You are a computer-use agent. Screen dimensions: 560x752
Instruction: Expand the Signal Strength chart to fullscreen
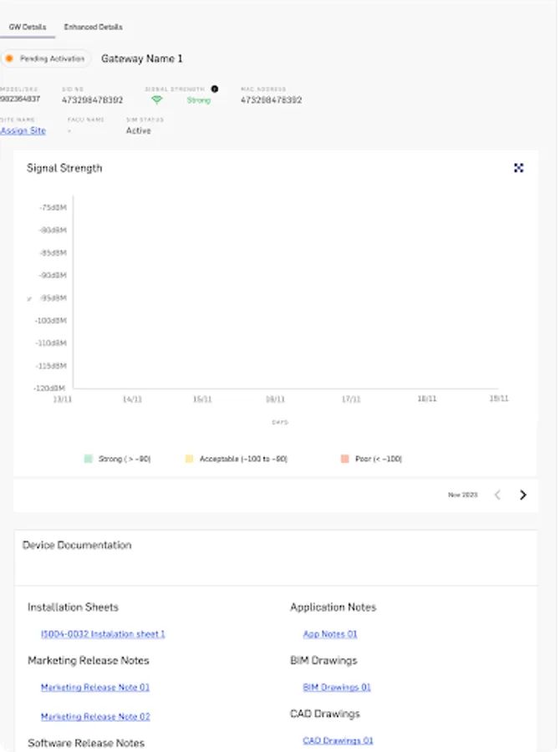519,168
